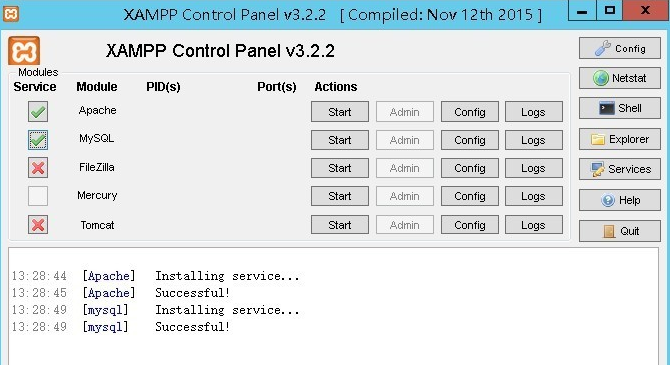Click inside the log output area
The width and height of the screenshot is (670, 365).
333,306
